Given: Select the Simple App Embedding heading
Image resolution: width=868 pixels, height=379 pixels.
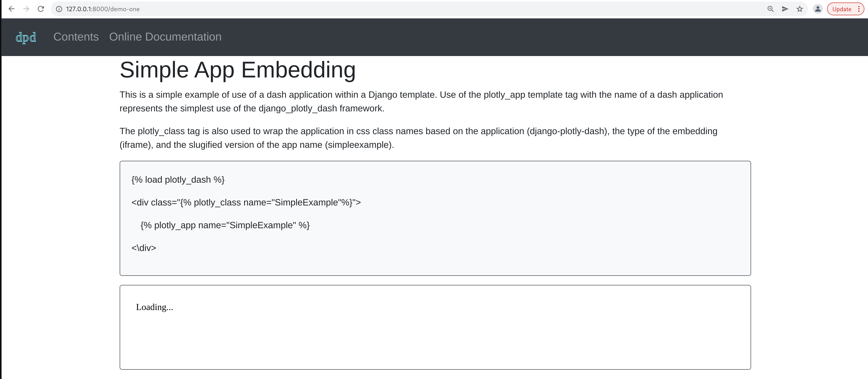Looking at the screenshot, I should [237, 70].
